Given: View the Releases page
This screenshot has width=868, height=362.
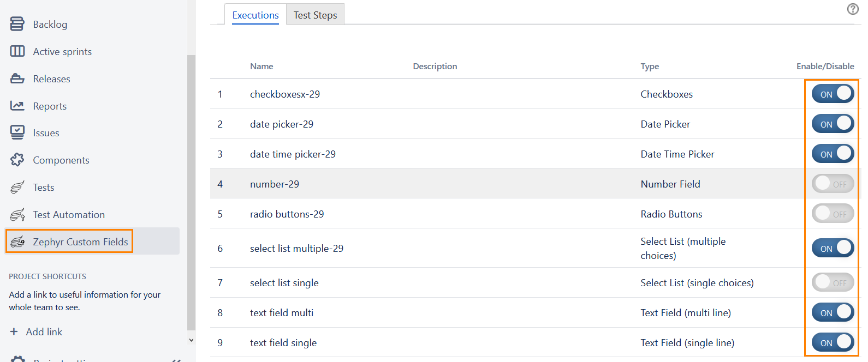Looking at the screenshot, I should click(x=51, y=79).
